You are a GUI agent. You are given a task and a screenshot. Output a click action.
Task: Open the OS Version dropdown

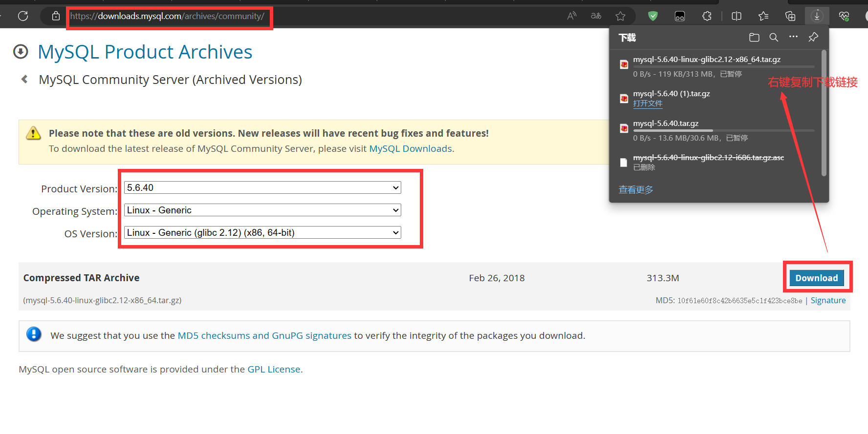click(262, 232)
